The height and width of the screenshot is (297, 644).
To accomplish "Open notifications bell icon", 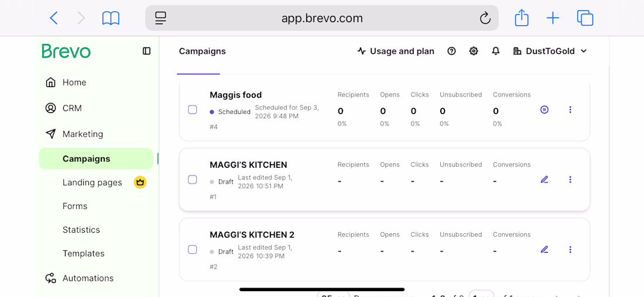I will click(496, 51).
